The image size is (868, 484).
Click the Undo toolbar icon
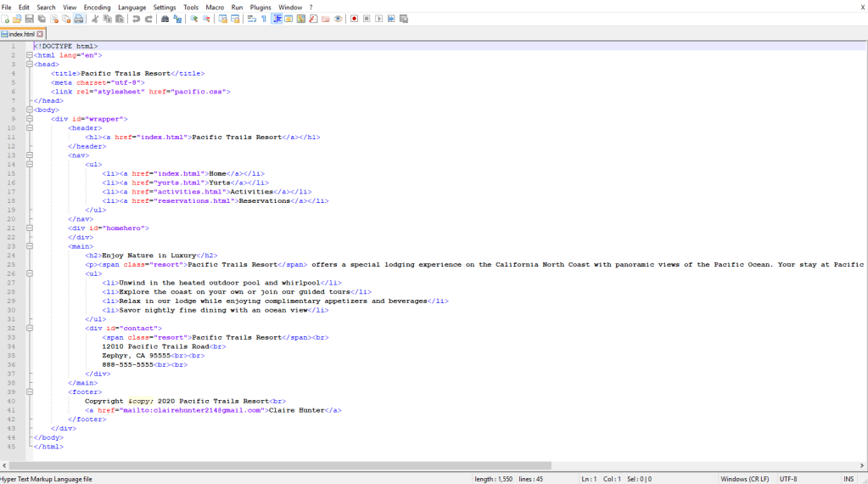pos(137,19)
